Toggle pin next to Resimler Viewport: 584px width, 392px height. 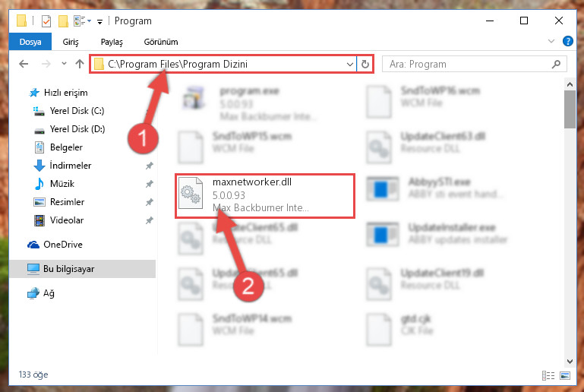click(150, 202)
